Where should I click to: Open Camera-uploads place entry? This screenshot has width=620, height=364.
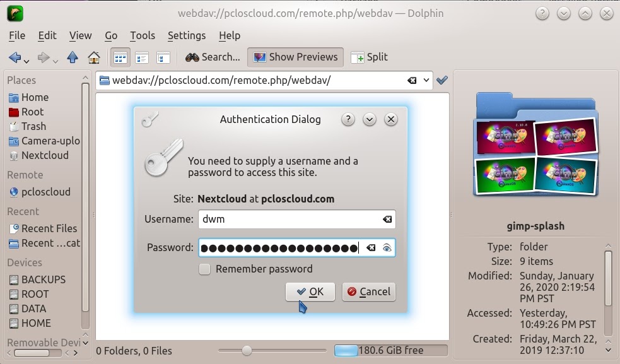coord(44,141)
